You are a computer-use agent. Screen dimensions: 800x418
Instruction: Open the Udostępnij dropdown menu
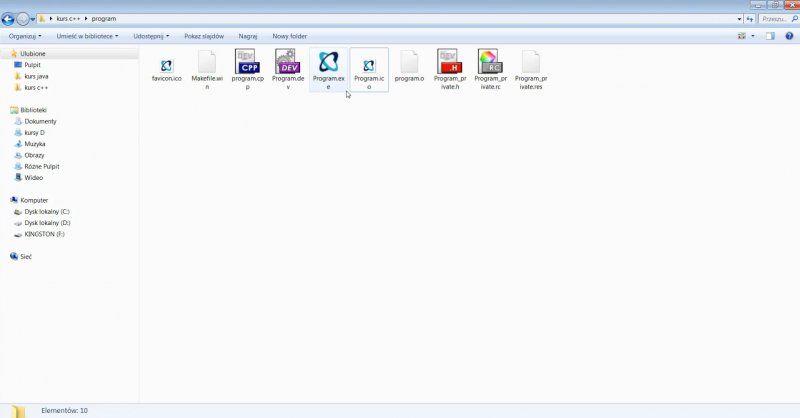(151, 36)
